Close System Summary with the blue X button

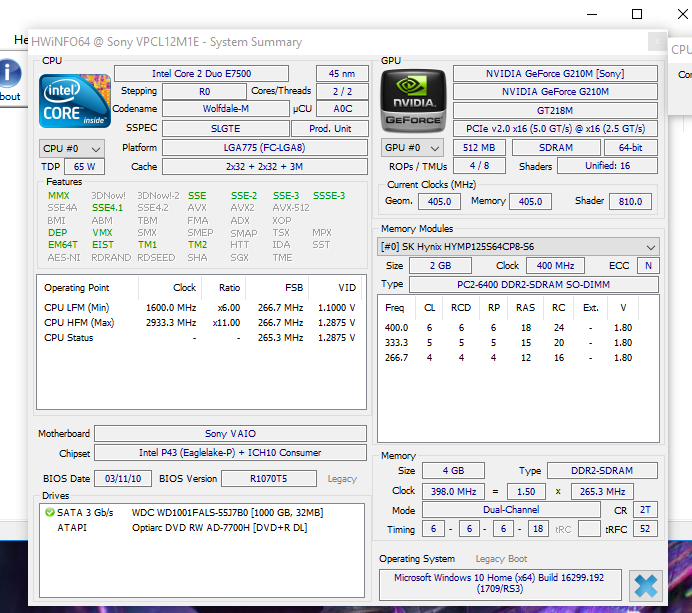tap(646, 586)
